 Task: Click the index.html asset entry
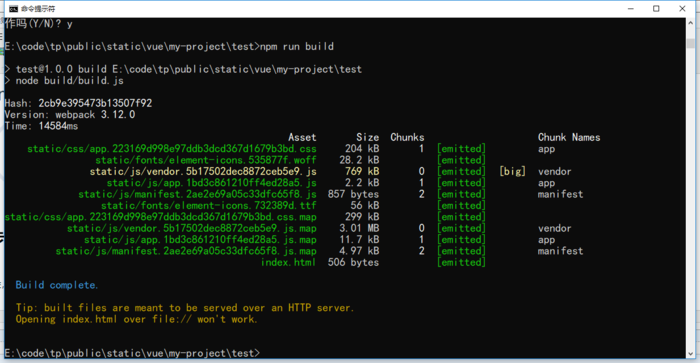(x=288, y=263)
